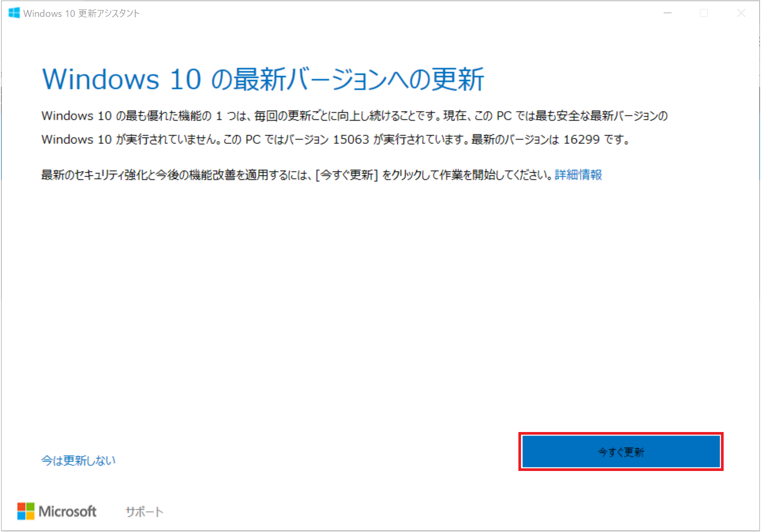
Task: Click the latest version number 16299
Action: (x=581, y=139)
